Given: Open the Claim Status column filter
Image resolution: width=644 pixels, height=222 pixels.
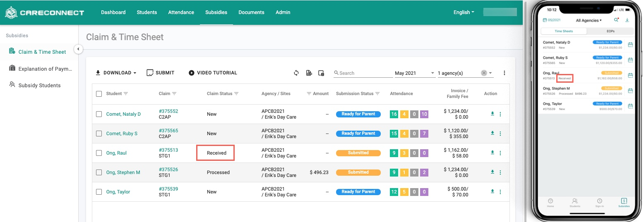Looking at the screenshot, I should pos(236,94).
